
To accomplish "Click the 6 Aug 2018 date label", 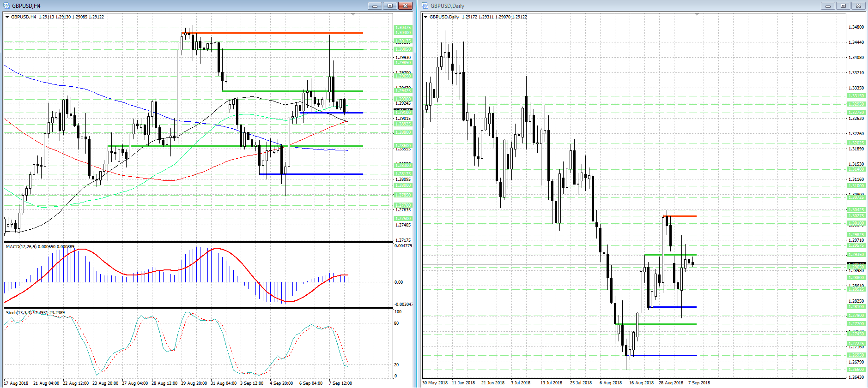I will [x=611, y=383].
